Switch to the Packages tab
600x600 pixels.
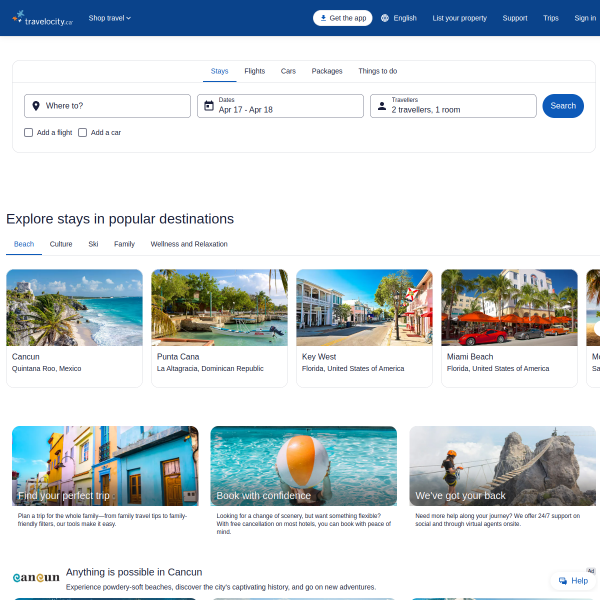[327, 71]
